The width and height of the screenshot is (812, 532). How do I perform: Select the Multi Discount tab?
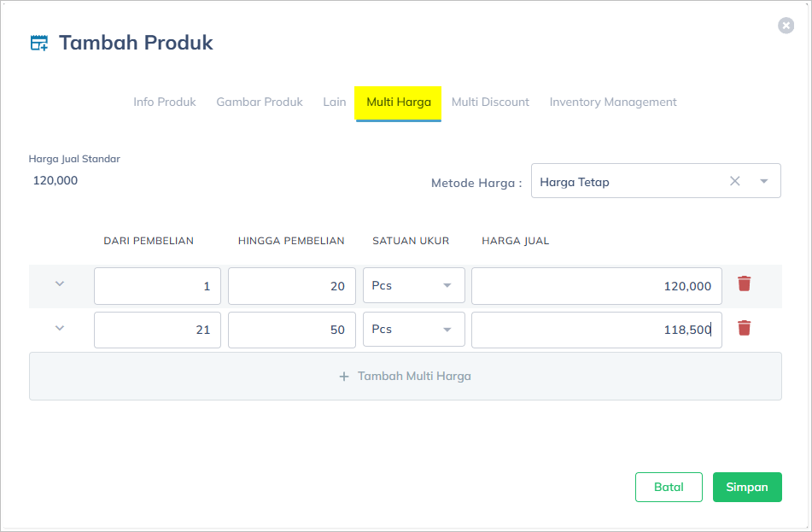(x=490, y=102)
